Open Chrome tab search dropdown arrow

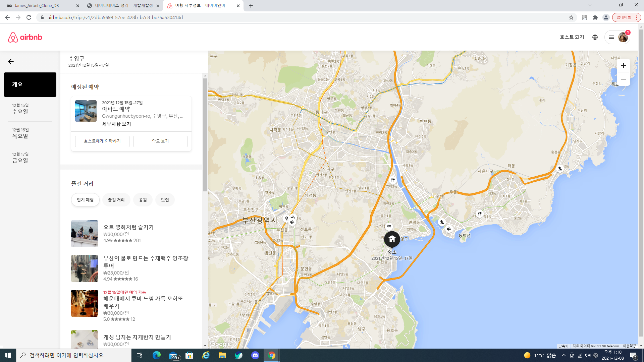590,5
